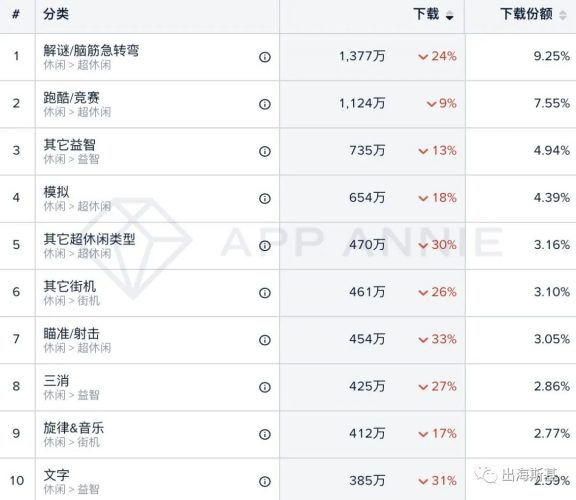Click the 分类 column header
576x500 pixels.
(x=56, y=14)
